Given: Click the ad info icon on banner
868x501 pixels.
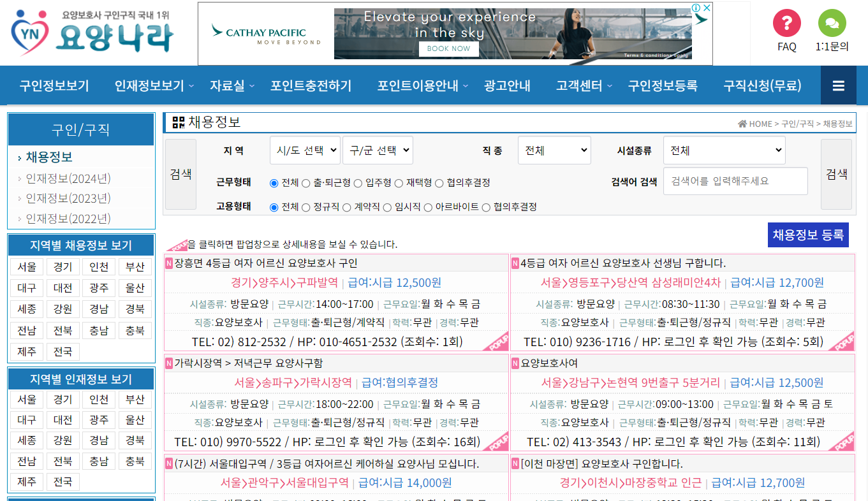Looking at the screenshot, I should point(696,8).
